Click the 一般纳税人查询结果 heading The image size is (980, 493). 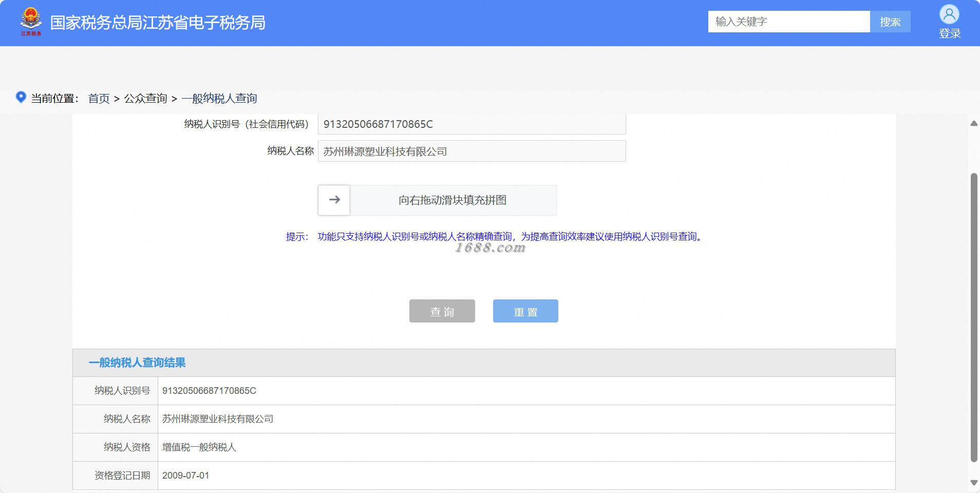pos(137,363)
